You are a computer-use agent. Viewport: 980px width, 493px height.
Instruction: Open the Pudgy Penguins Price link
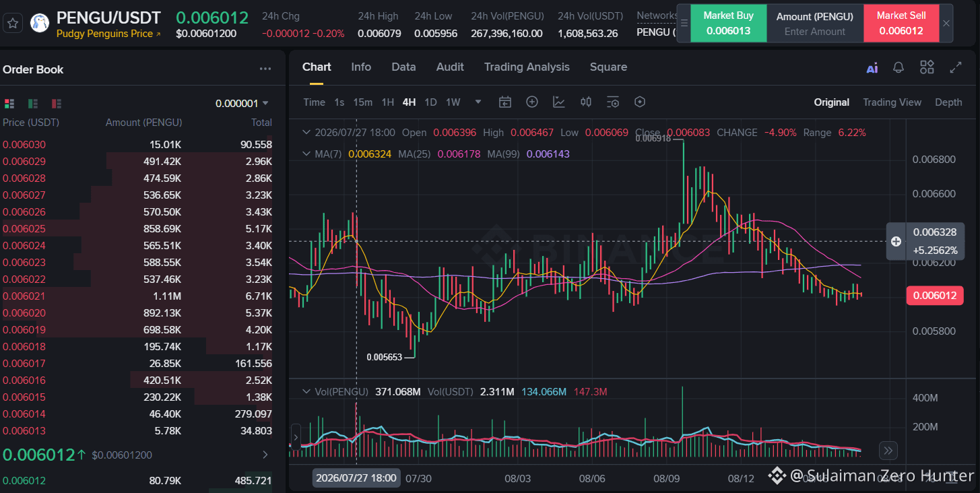(108, 34)
